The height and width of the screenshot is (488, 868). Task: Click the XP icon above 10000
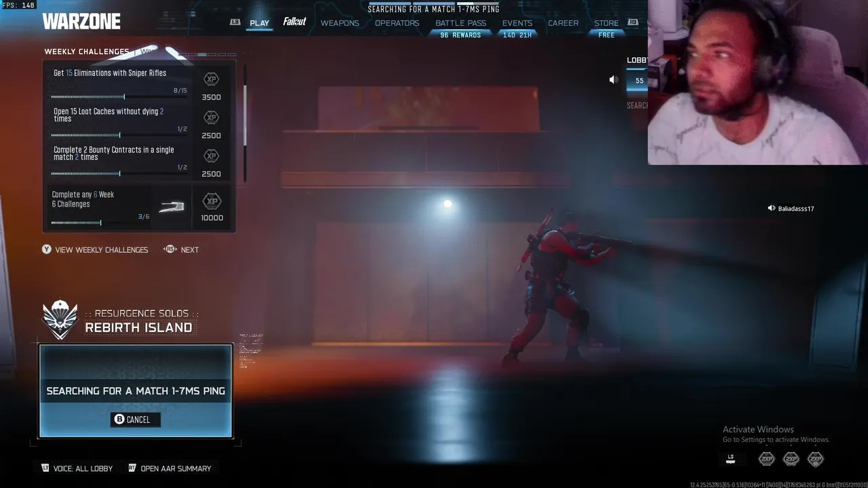tap(212, 201)
